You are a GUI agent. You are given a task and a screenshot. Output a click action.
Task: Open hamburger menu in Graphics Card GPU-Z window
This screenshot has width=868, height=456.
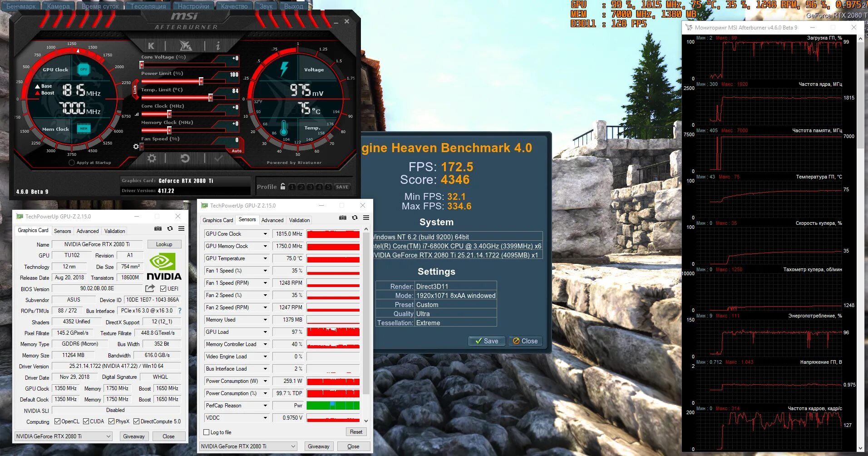181,228
